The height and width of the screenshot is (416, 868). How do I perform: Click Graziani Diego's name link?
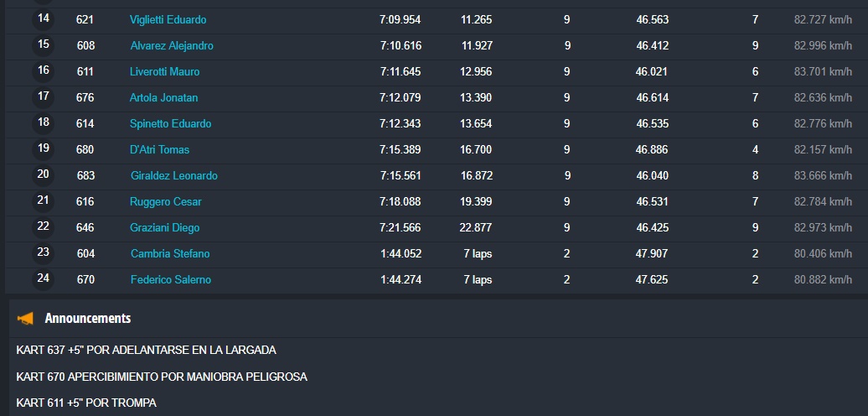(165, 227)
